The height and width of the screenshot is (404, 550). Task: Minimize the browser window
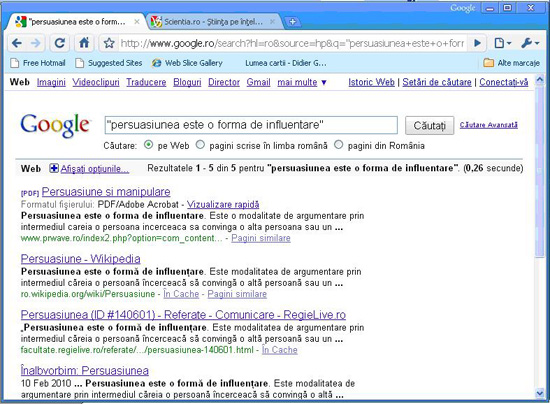point(490,8)
